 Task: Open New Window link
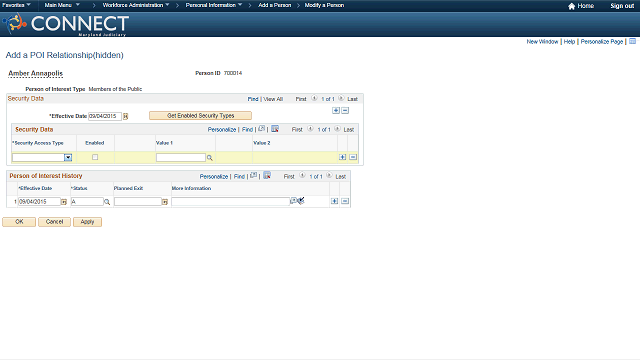tap(542, 42)
